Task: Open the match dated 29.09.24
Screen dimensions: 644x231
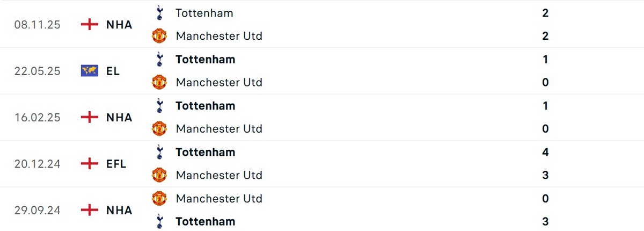Action: click(x=38, y=210)
